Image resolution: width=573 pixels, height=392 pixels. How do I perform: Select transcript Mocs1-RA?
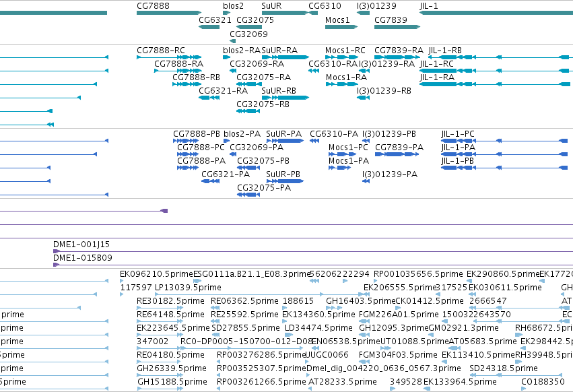(x=346, y=77)
